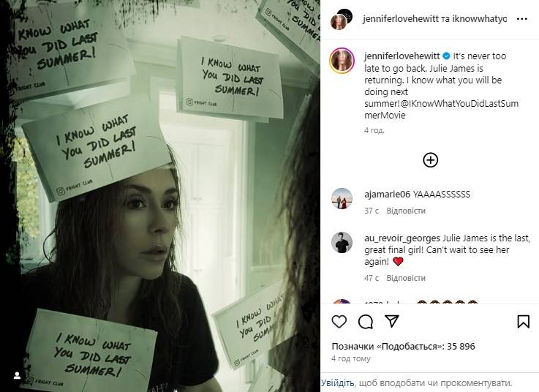Open au_revoir_georges profile picture
This screenshot has height=392, width=539.
[x=342, y=243]
